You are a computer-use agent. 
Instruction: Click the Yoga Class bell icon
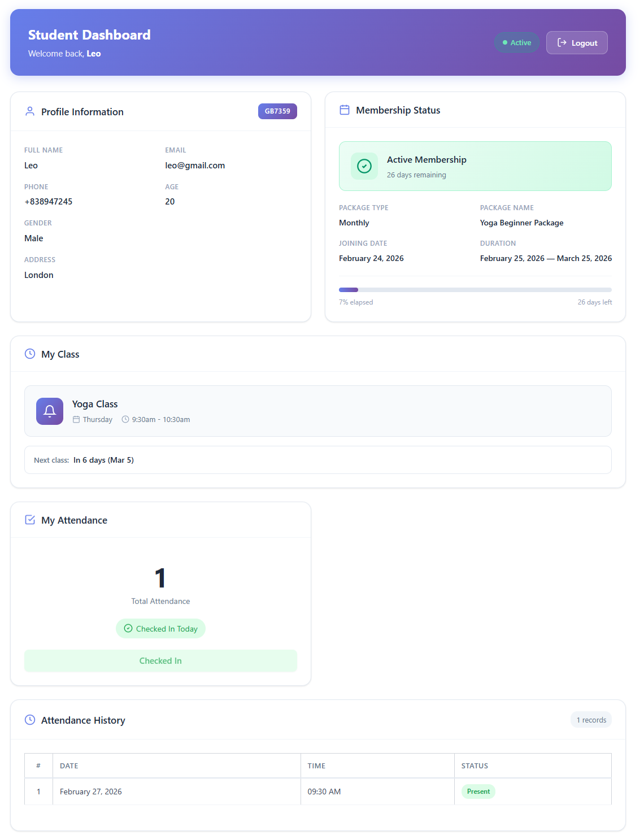(x=50, y=411)
